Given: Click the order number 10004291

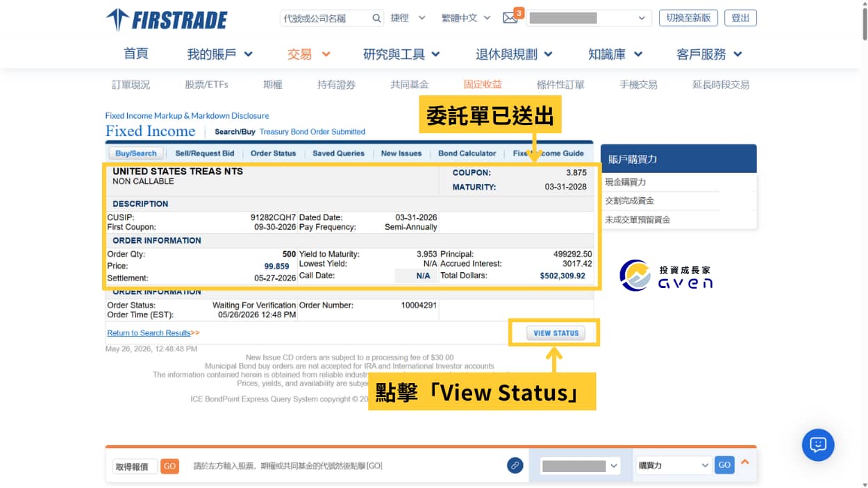Looking at the screenshot, I should [x=419, y=305].
